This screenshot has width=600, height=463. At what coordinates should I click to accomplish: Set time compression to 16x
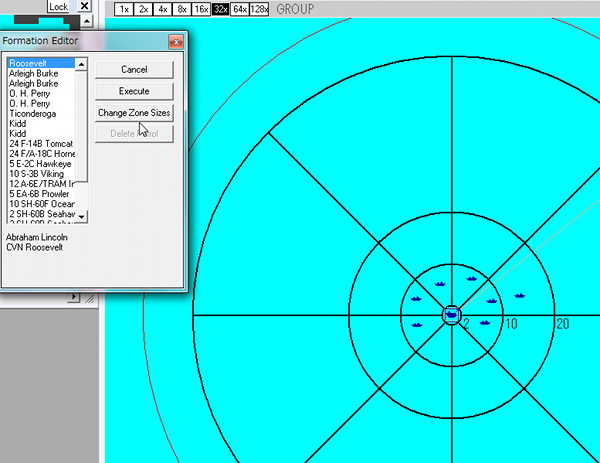point(201,9)
